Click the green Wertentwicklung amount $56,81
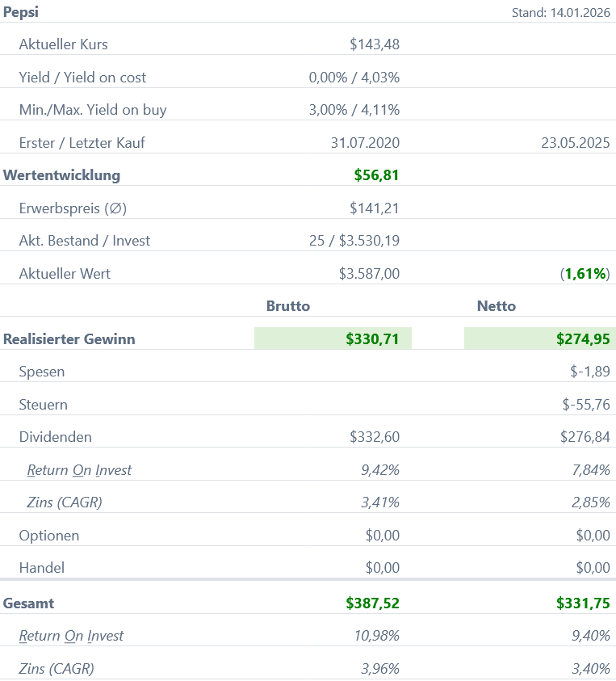This screenshot has width=616, height=681. tap(376, 175)
